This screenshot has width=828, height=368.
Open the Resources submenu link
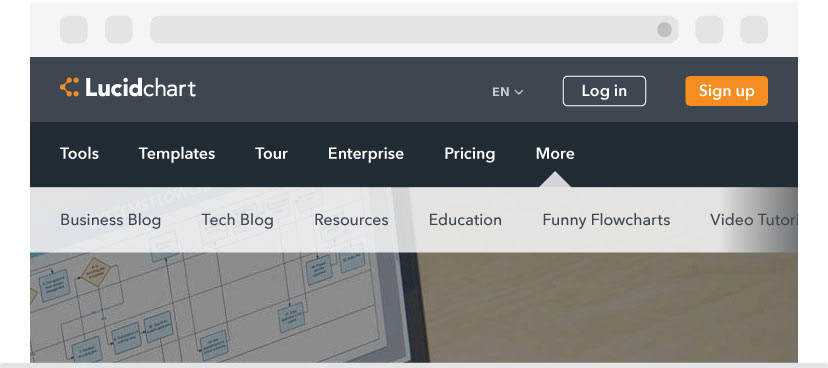coord(351,220)
